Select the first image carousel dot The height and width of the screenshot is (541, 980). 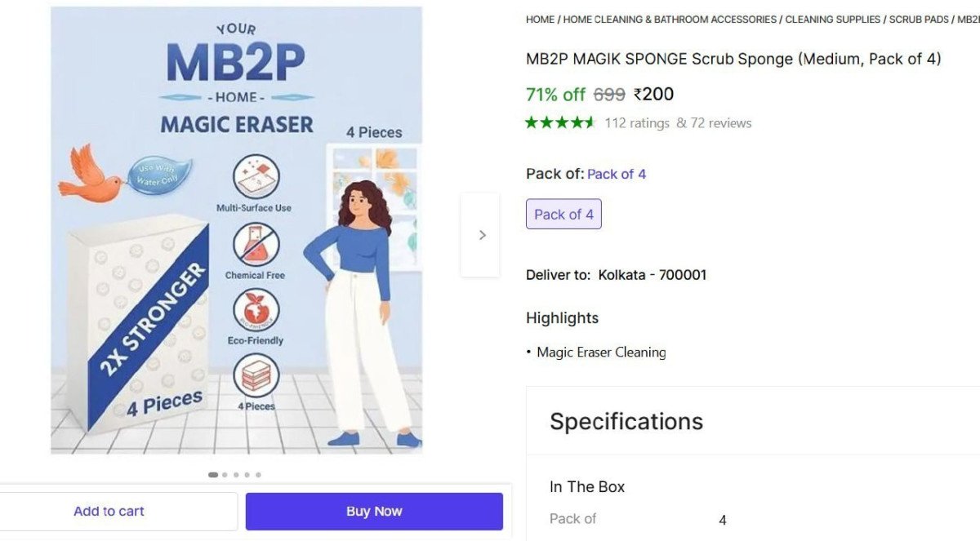tap(213, 475)
